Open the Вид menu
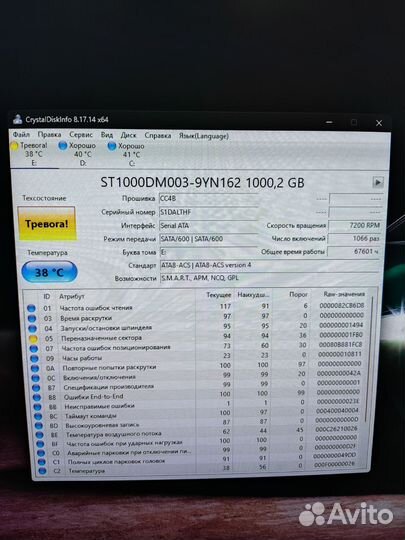Image resolution: width=405 pixels, height=540 pixels. (107, 135)
